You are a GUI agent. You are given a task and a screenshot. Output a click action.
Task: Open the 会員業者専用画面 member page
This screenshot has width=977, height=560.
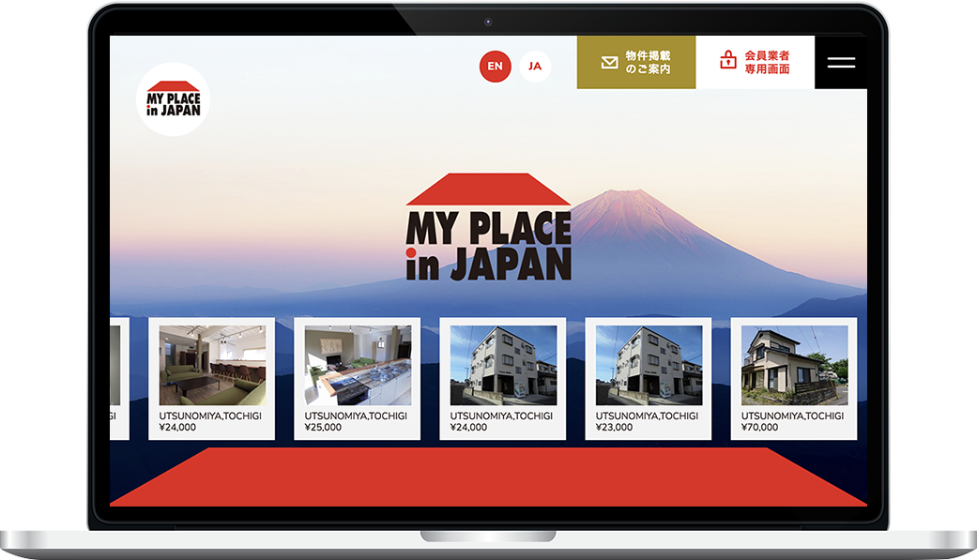pos(767,63)
